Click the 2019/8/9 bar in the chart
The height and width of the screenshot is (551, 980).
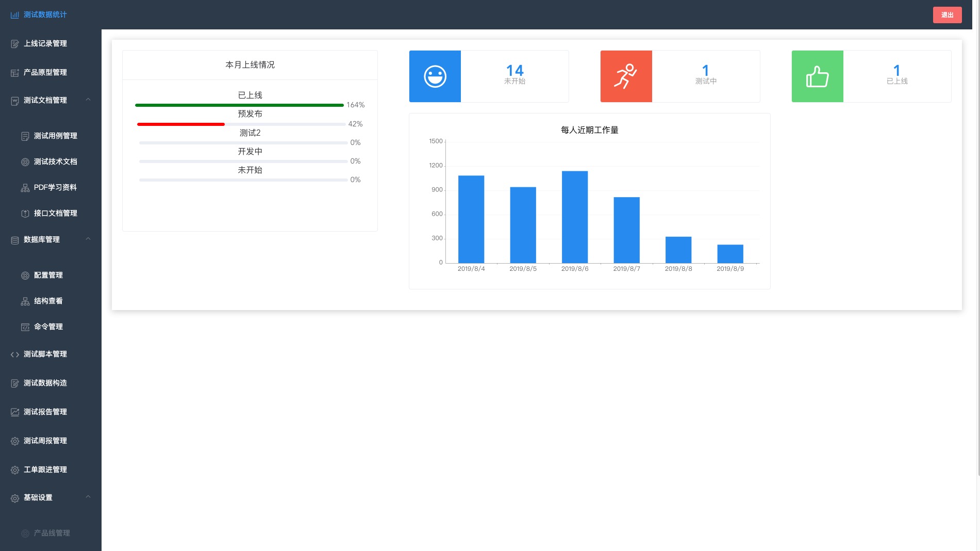tap(730, 254)
